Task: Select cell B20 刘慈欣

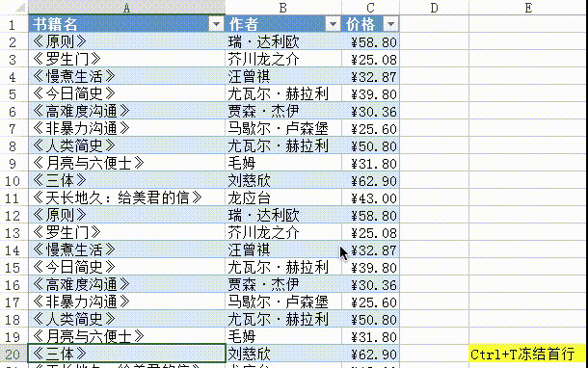Action: [x=283, y=355]
